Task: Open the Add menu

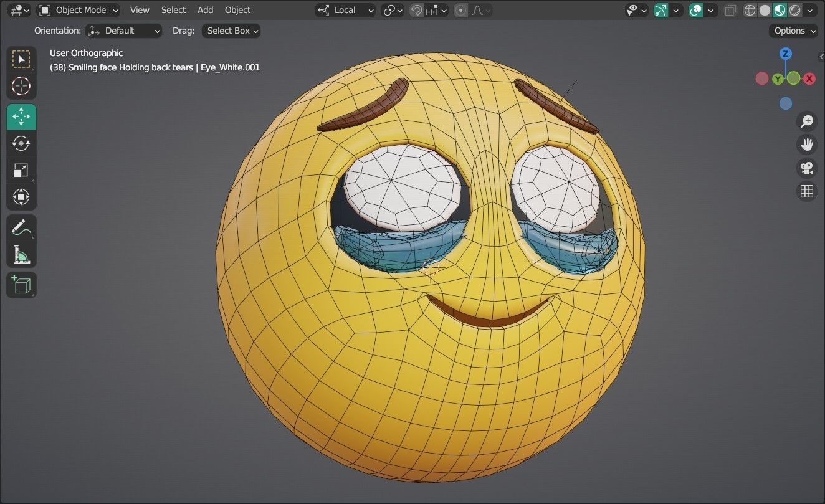Action: click(x=205, y=10)
